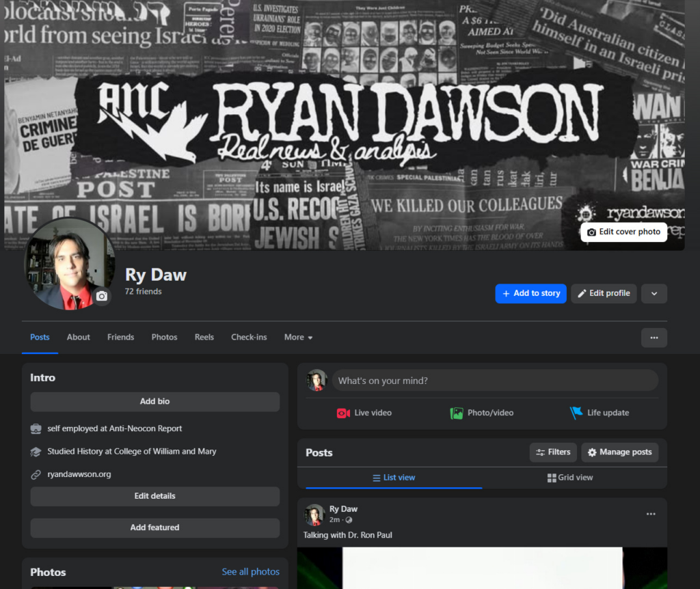Image resolution: width=700 pixels, height=589 pixels.
Task: Click camera icon on profile picture
Action: (102, 296)
